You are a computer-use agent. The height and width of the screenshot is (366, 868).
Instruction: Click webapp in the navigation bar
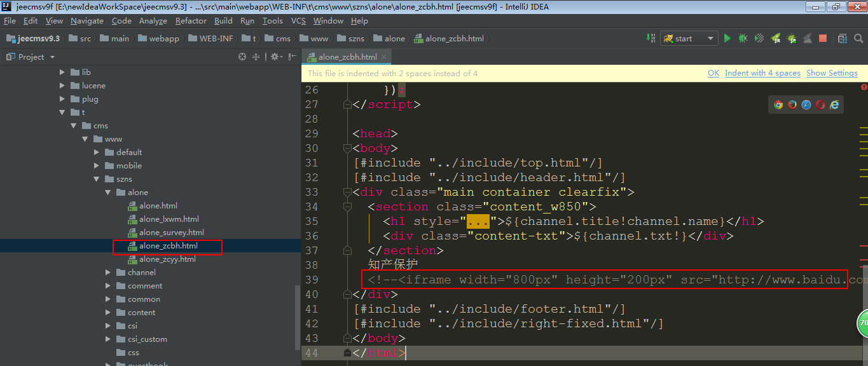pyautogui.click(x=159, y=38)
